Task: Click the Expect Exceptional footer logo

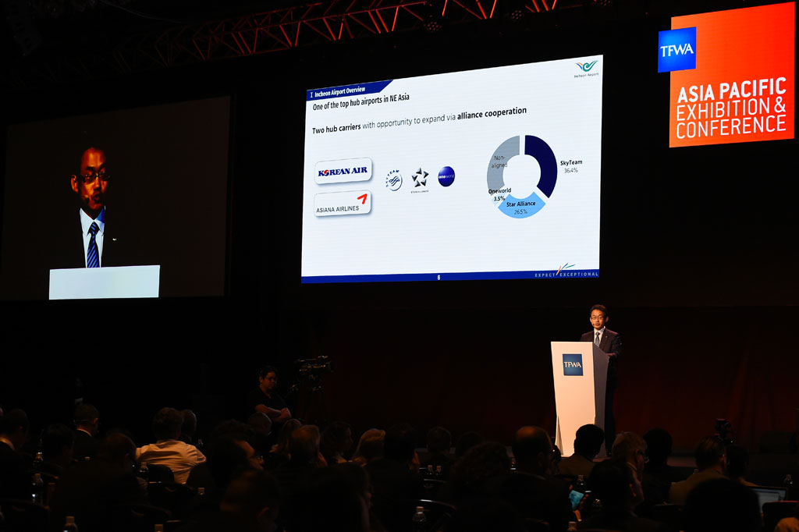Action: tap(566, 271)
